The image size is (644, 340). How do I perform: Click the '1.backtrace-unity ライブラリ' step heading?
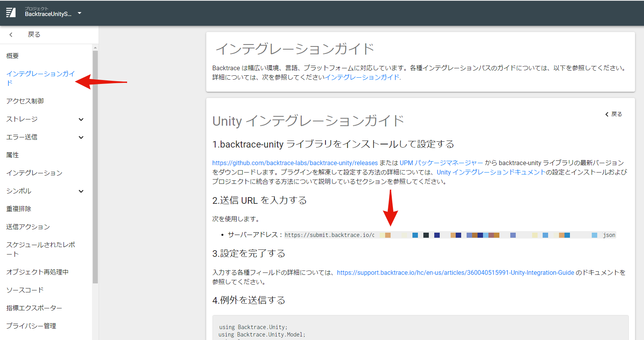pos(333,144)
